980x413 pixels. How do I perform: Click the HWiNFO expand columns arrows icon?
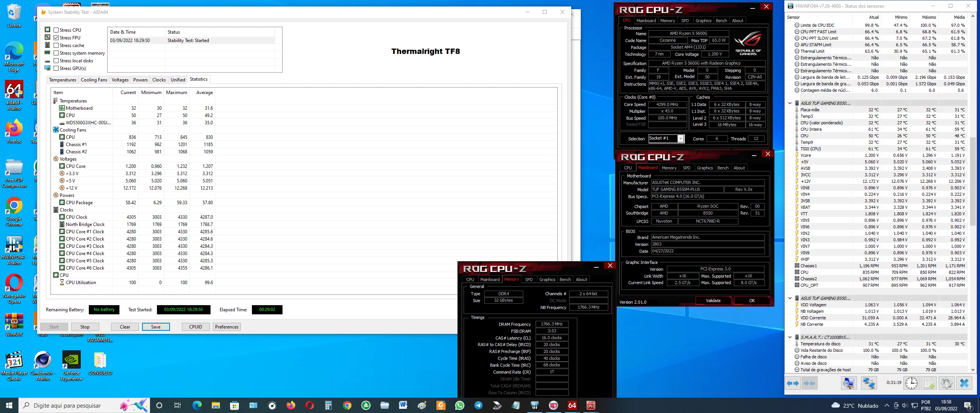point(793,383)
